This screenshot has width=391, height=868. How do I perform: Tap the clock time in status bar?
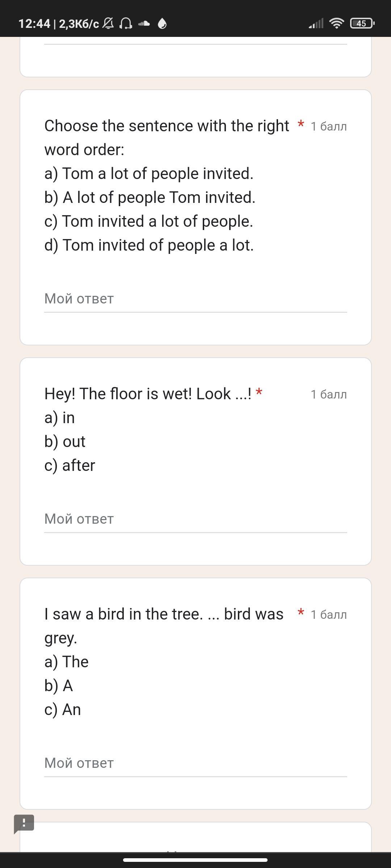click(x=34, y=24)
